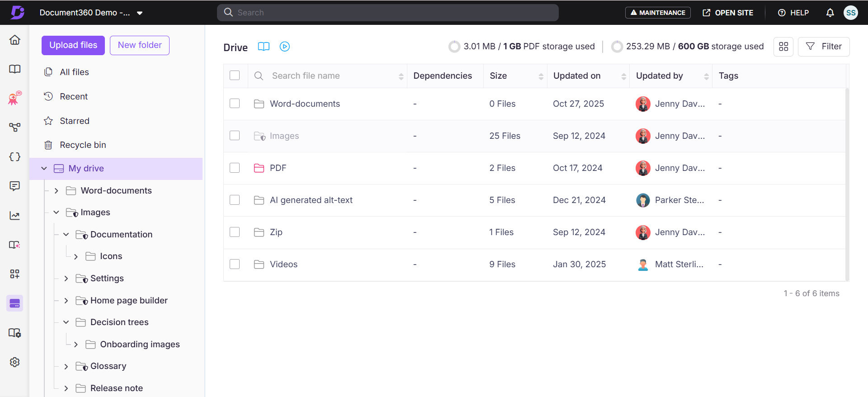The image size is (868, 397).
Task: Click Parker Ste avatar in AI generated alt-text row
Action: click(x=643, y=200)
